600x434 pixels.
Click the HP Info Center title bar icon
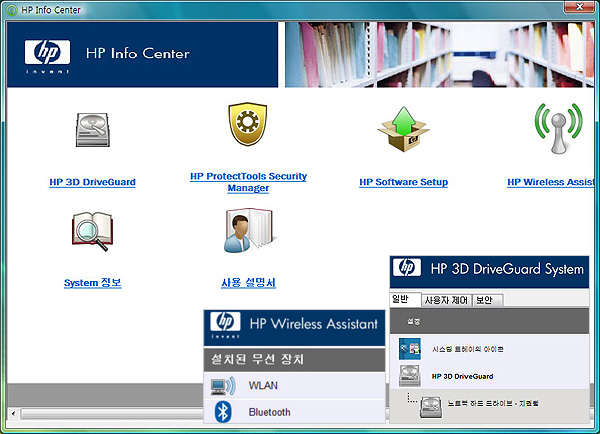point(12,10)
